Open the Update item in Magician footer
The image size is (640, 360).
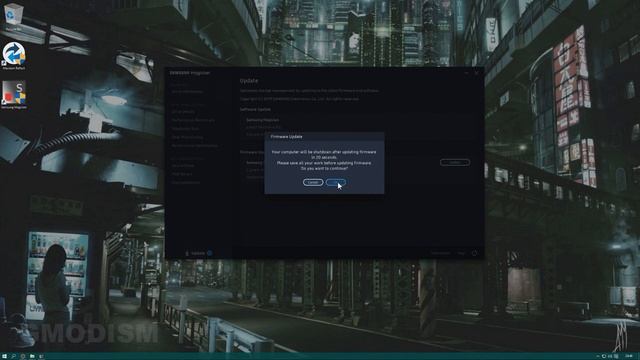click(x=198, y=253)
